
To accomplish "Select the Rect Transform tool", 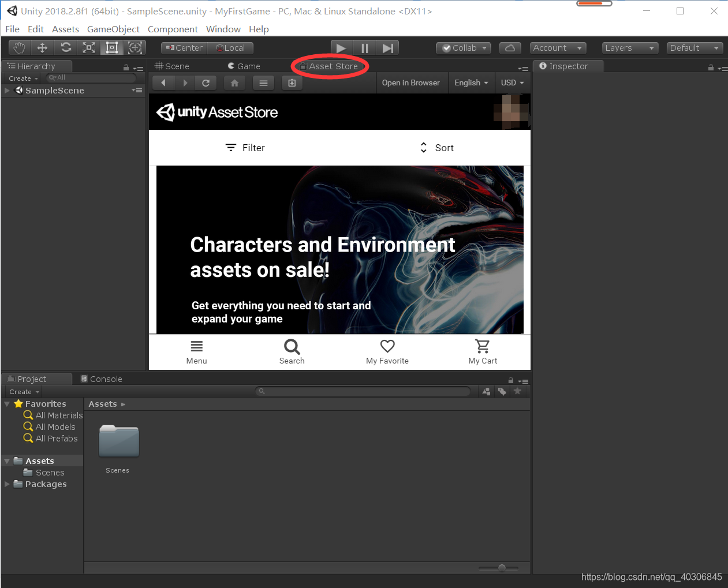I will tap(112, 48).
